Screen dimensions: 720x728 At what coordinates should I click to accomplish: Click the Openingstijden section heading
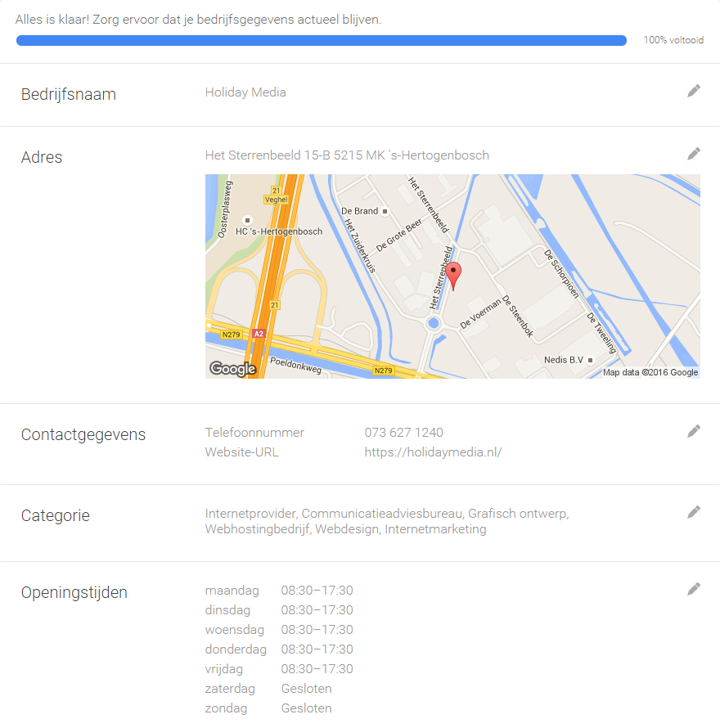[x=74, y=592]
